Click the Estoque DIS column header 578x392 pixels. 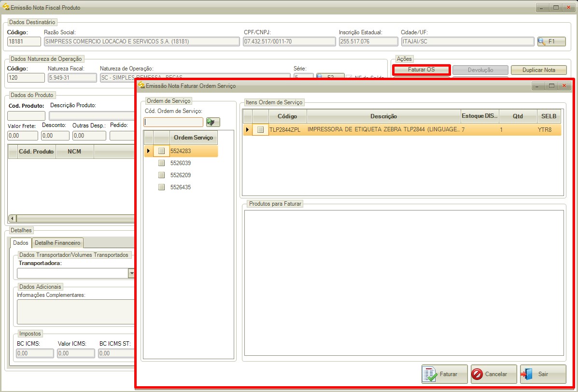pos(480,116)
